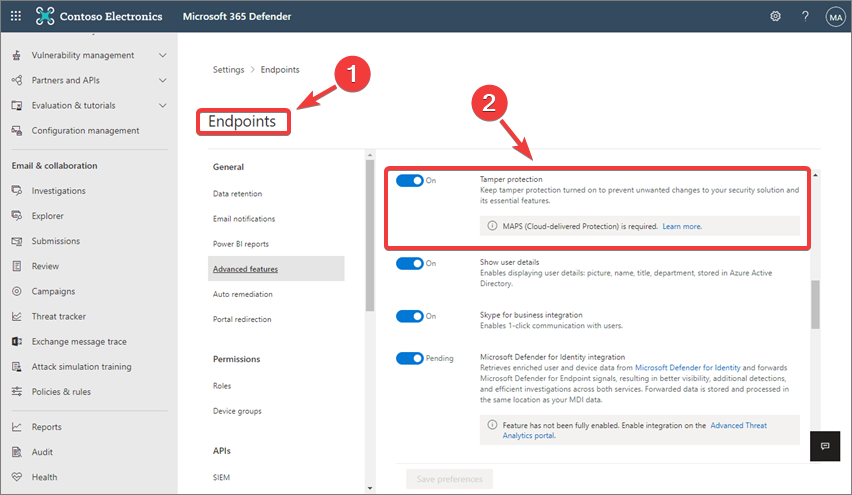
Task: Open Portal redirection settings
Action: (242, 319)
